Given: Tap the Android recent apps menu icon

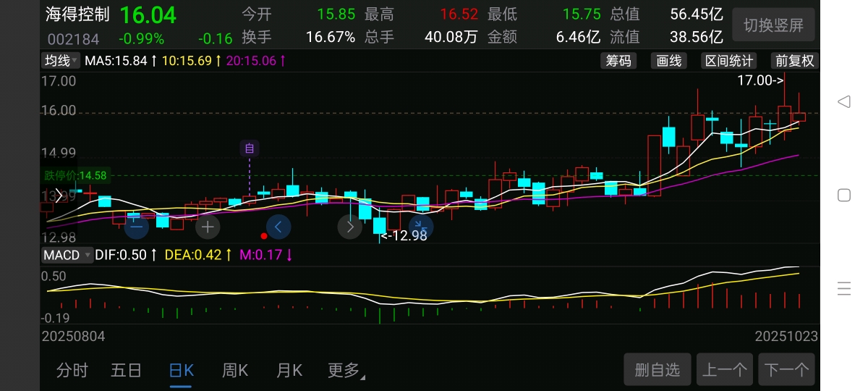Looking at the screenshot, I should pyautogui.click(x=843, y=288).
